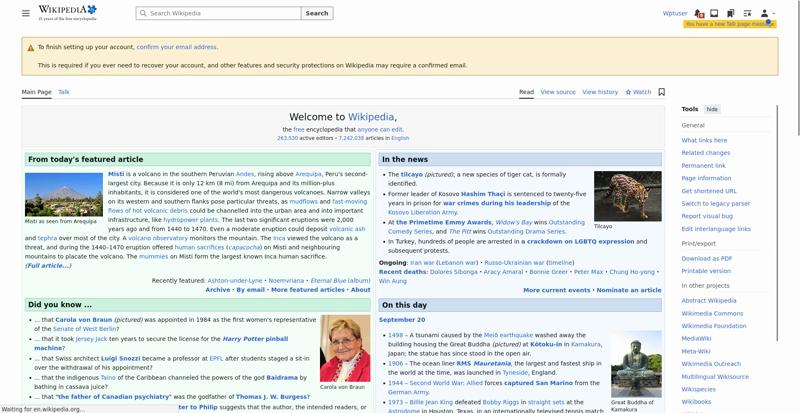The width and height of the screenshot is (800, 413).
Task: Click Get shortened URL
Action: [x=709, y=191]
